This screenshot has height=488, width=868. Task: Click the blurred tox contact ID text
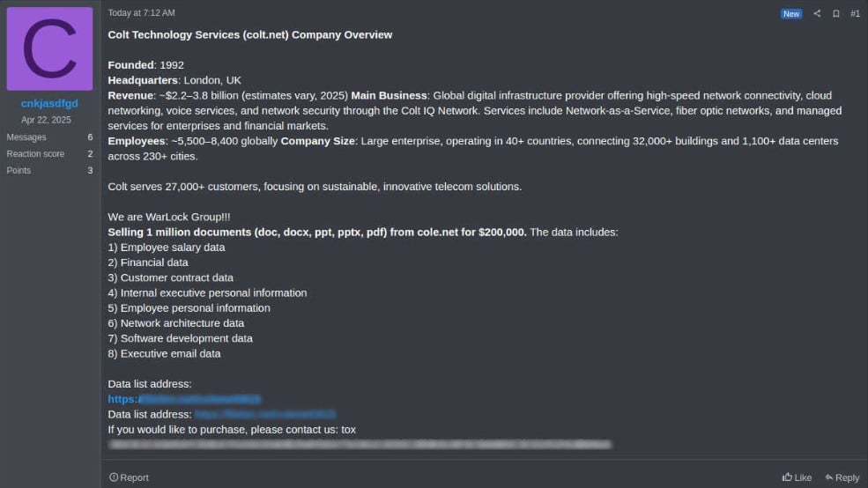pyautogui.click(x=359, y=445)
